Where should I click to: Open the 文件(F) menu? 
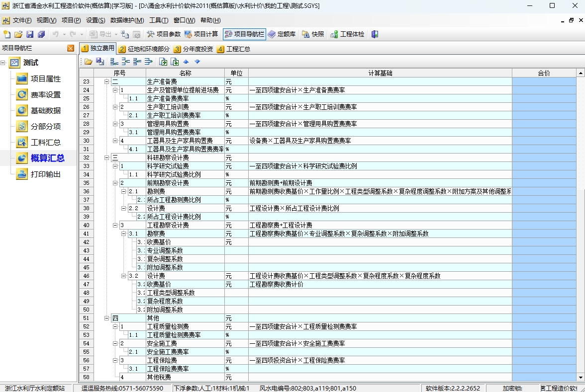[x=22, y=20]
